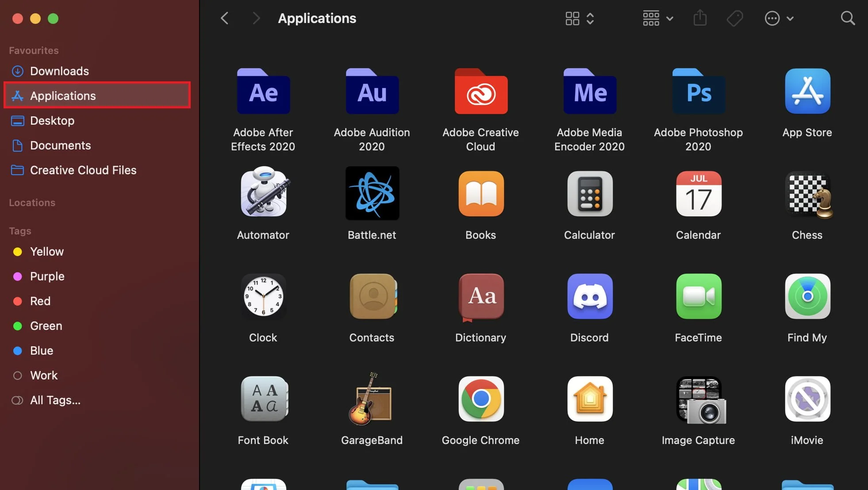Click the Chess app icon
868x490 pixels.
click(x=807, y=194)
